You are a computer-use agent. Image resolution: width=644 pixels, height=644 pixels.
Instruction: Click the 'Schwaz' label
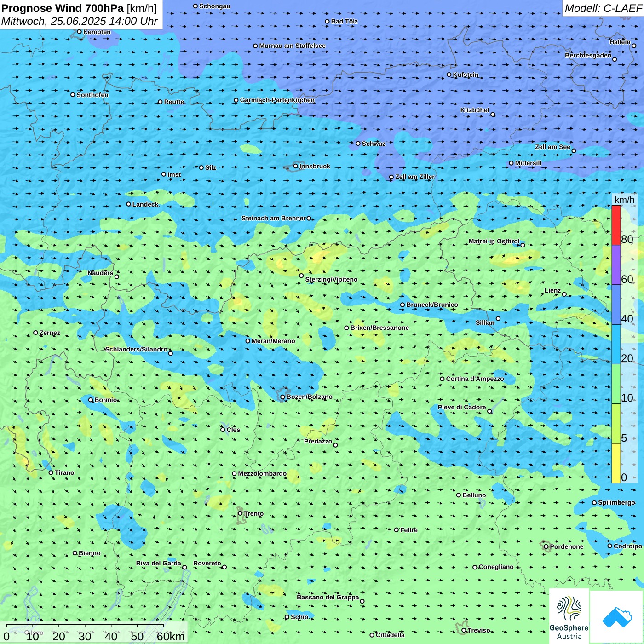[x=374, y=144]
